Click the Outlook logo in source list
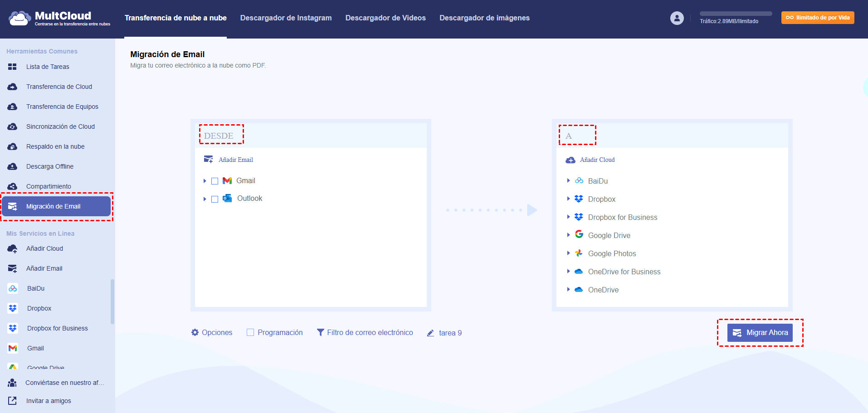 tap(227, 198)
